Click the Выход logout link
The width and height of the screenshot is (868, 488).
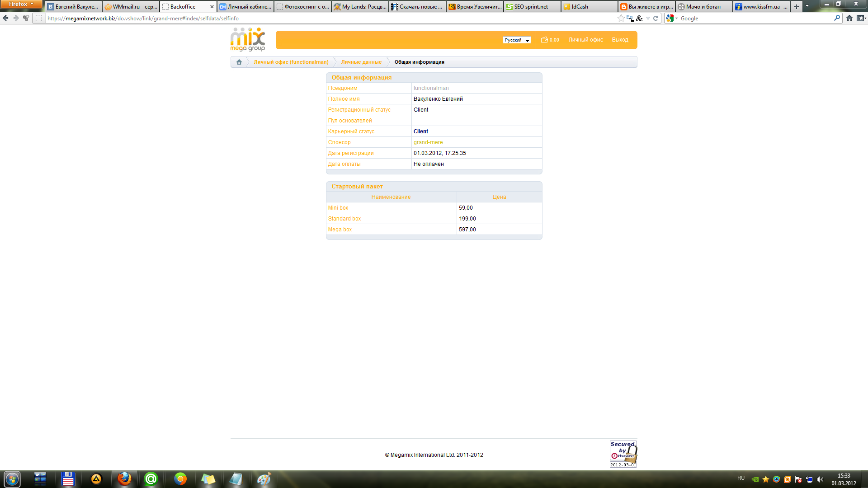pyautogui.click(x=620, y=40)
